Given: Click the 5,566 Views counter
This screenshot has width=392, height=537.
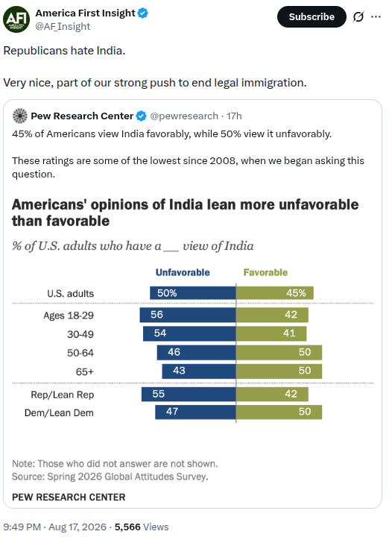Looking at the screenshot, I should (142, 527).
